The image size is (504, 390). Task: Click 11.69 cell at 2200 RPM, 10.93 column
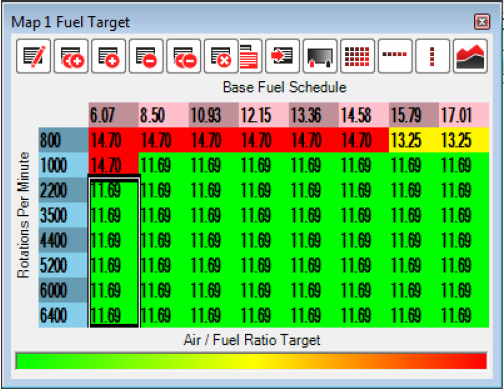pyautogui.click(x=214, y=190)
